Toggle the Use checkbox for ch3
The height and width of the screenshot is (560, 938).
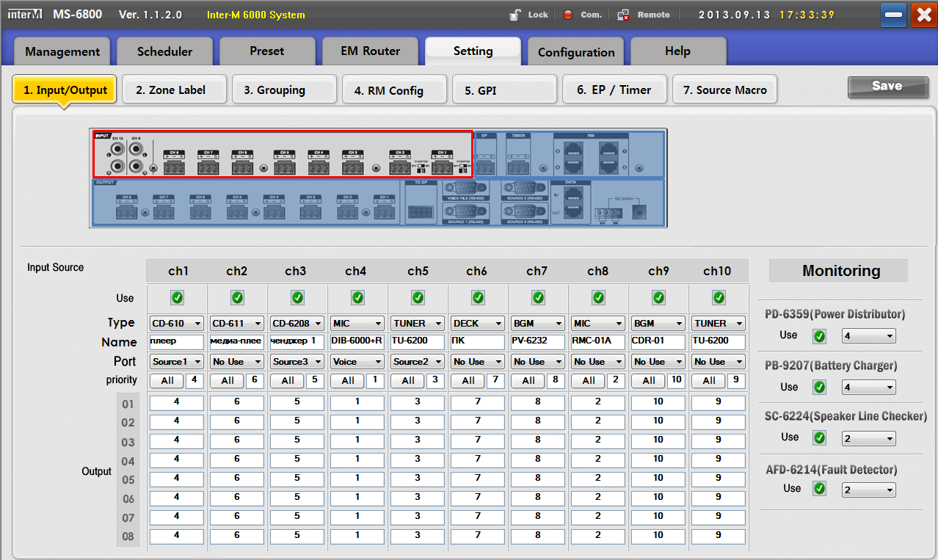297,297
